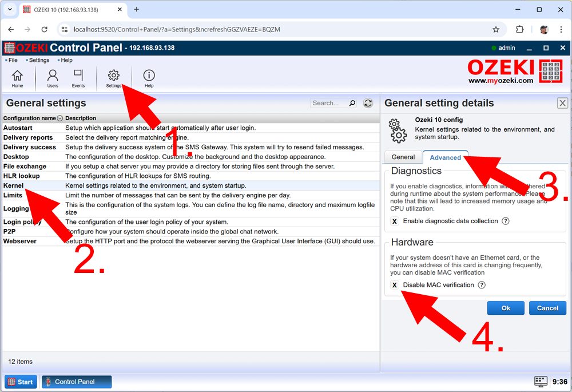Click the Description column header

pyautogui.click(x=81, y=118)
